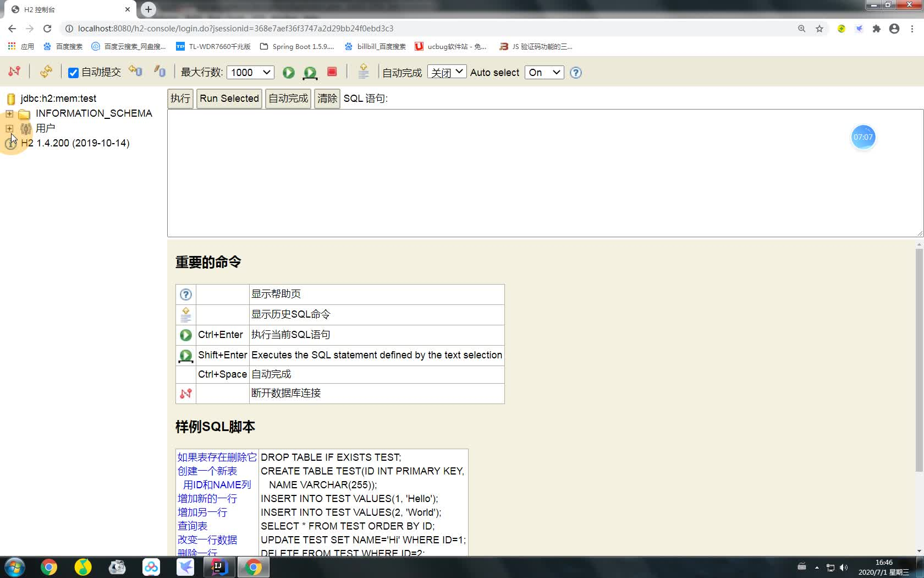Click the commit icon in toolbar

point(160,71)
